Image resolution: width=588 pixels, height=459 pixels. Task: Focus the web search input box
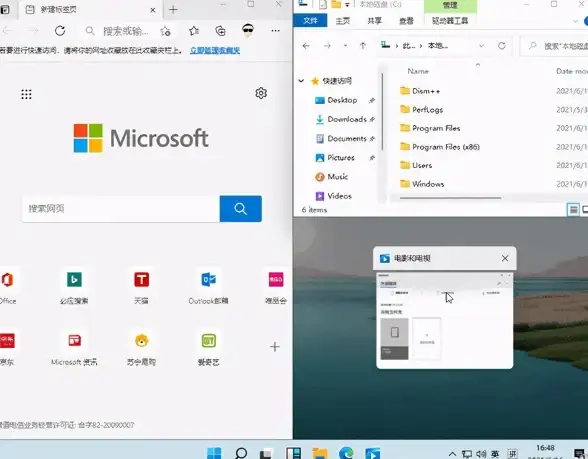(x=121, y=208)
